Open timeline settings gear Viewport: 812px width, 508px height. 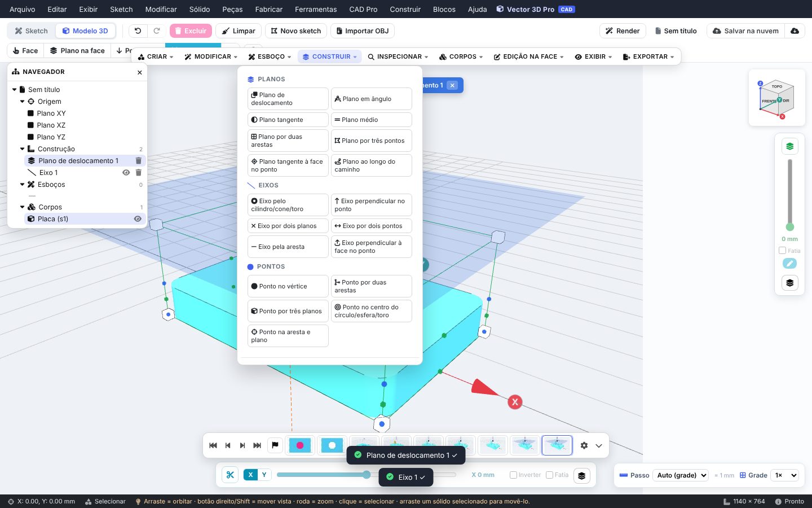click(584, 445)
